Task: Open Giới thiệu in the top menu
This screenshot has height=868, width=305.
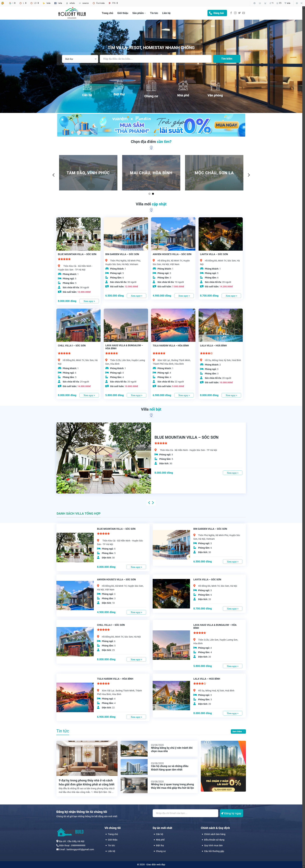Action: pyautogui.click(x=123, y=13)
